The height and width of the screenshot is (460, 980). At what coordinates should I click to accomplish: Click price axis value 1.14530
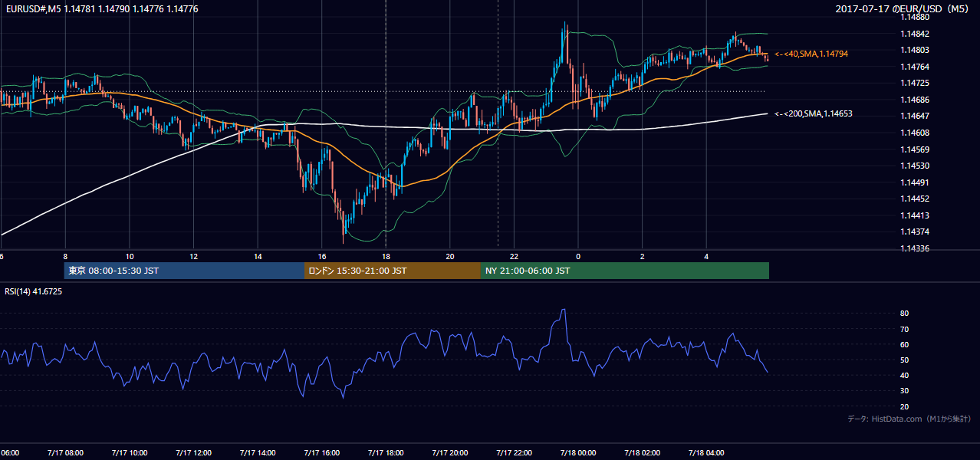(915, 166)
